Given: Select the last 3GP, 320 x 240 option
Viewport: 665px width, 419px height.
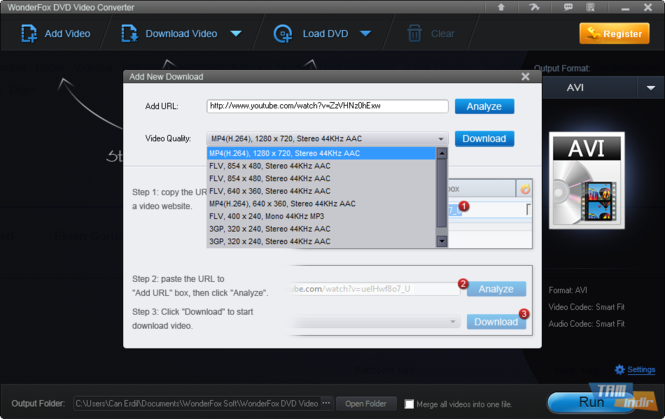Looking at the screenshot, I should click(321, 241).
